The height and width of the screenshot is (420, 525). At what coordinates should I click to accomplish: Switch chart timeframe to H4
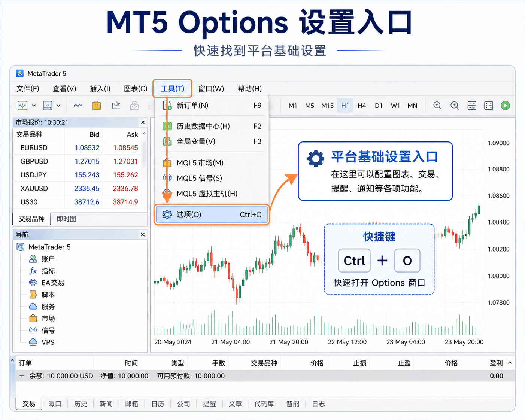pos(362,106)
